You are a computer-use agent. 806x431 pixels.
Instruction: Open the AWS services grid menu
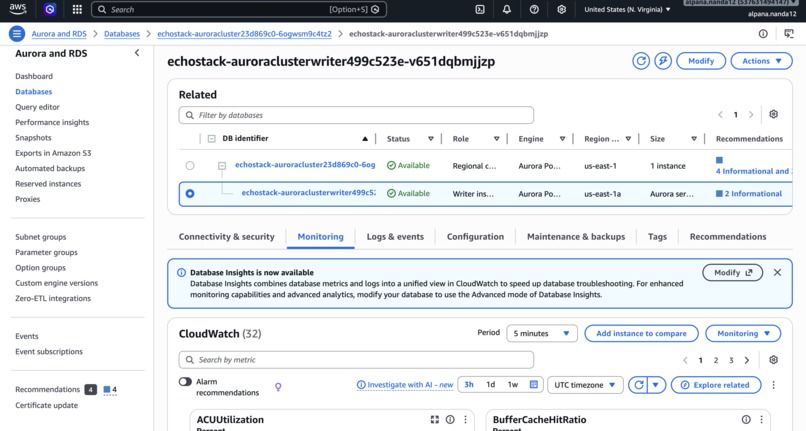pos(77,9)
